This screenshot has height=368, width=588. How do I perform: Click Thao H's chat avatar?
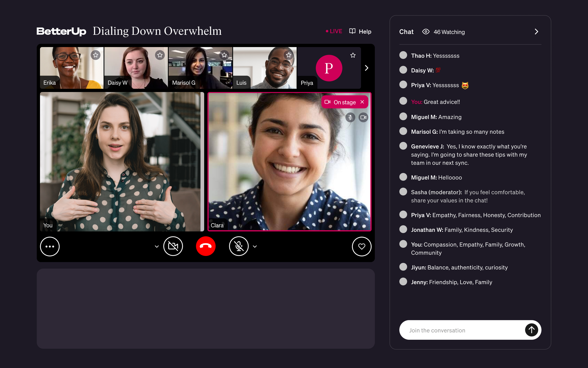[x=403, y=55]
